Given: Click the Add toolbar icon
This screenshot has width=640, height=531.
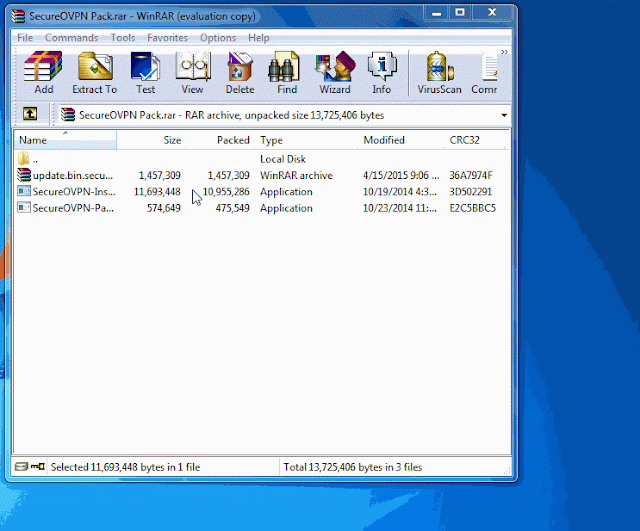Looking at the screenshot, I should tap(43, 73).
